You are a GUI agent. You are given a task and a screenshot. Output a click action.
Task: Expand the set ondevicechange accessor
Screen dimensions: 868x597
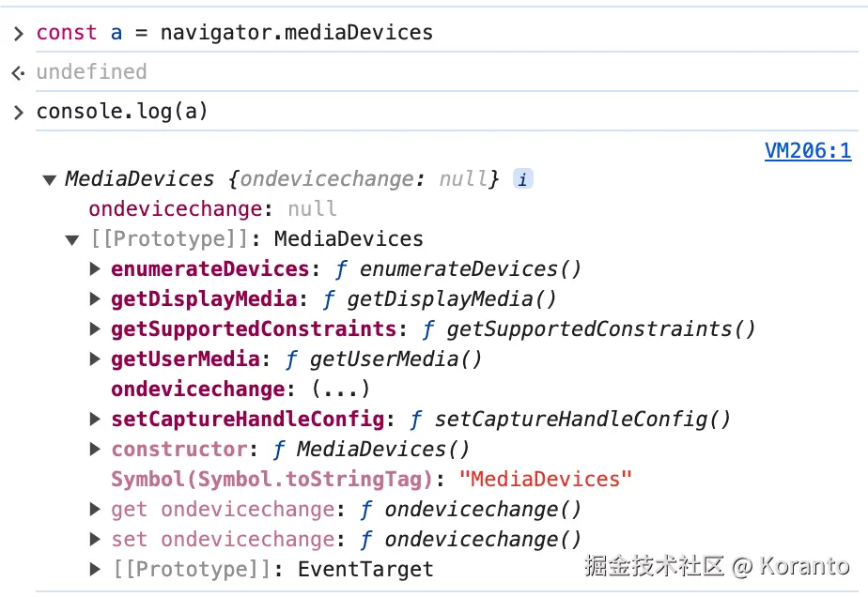95,539
